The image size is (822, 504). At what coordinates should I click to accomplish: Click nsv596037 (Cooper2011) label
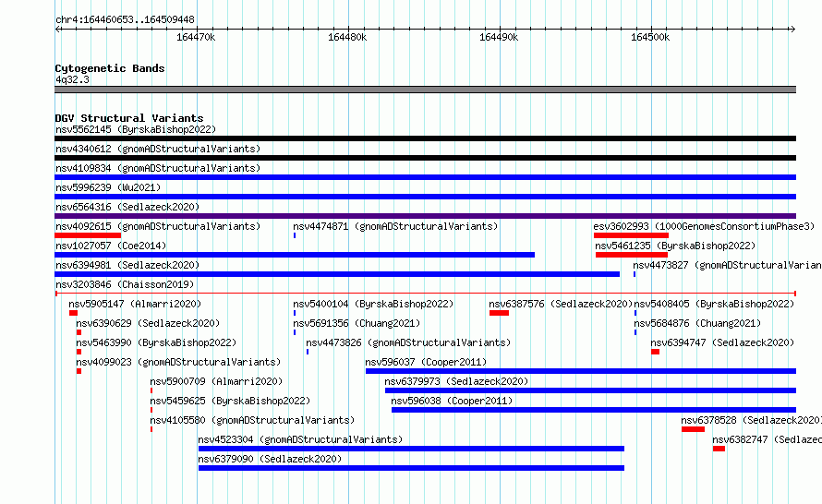pyautogui.click(x=426, y=362)
